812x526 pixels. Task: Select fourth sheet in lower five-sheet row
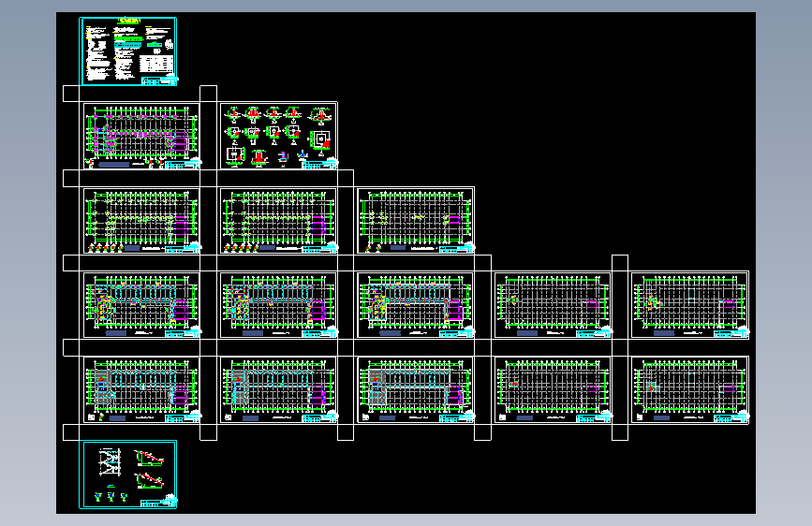point(553,390)
